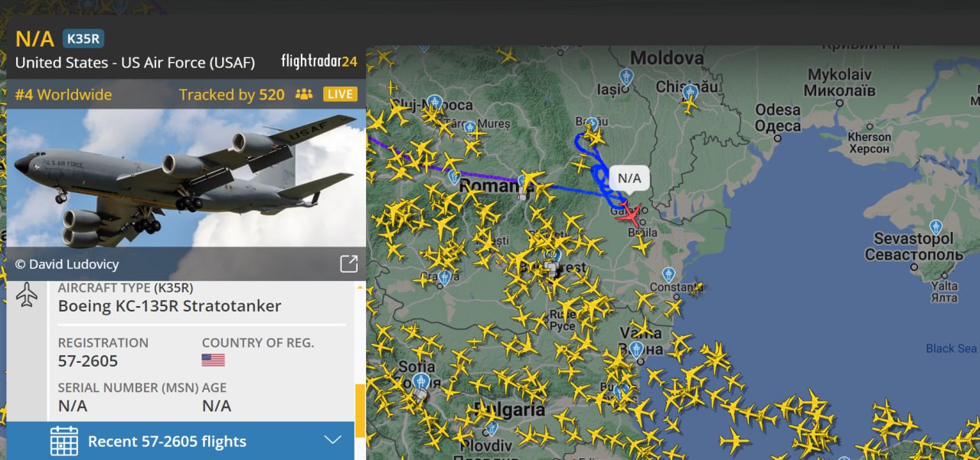The height and width of the screenshot is (460, 980).
Task: Click the LIVE badge
Action: (340, 94)
